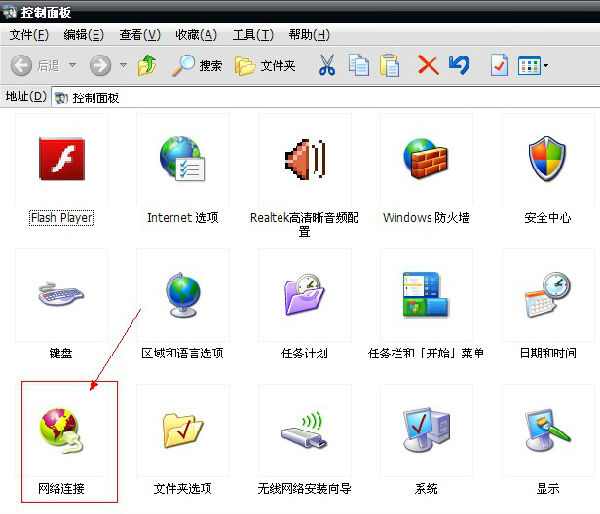Open 任务计划 folder clock icon
This screenshot has height=514, width=600.
[305, 294]
